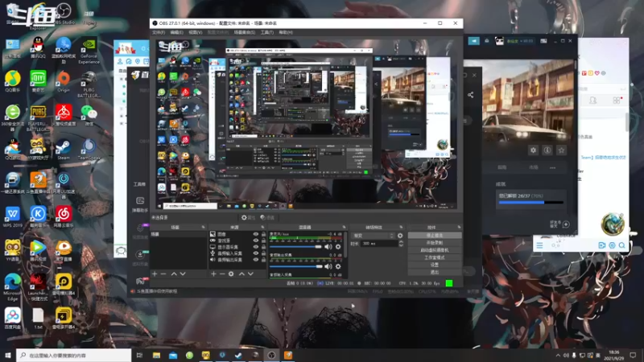Open the Microsoft Edge desktop icon
Image resolution: width=644 pixels, height=362 pixels.
click(x=13, y=287)
